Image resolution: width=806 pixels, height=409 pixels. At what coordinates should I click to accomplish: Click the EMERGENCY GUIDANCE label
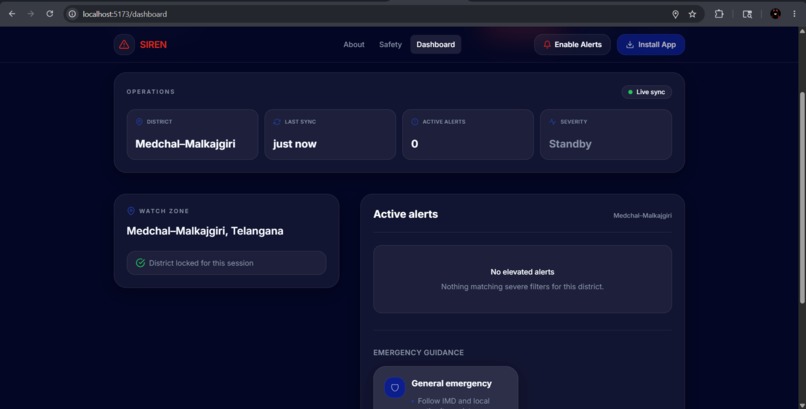(x=418, y=352)
